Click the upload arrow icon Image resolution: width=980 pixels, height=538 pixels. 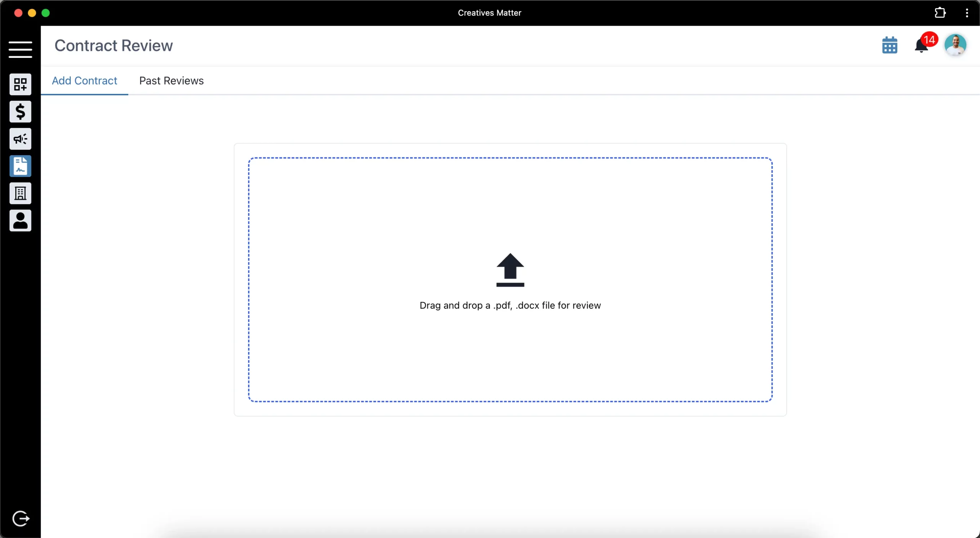(x=510, y=270)
